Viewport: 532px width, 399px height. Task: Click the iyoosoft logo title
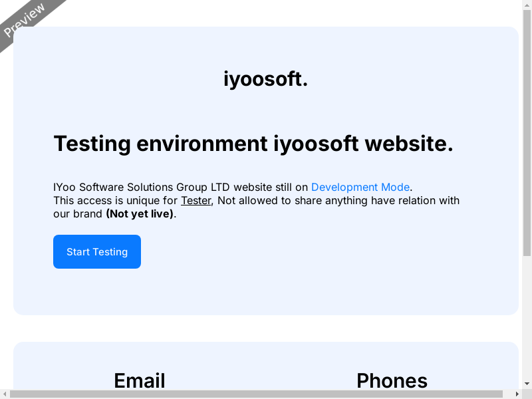click(265, 78)
